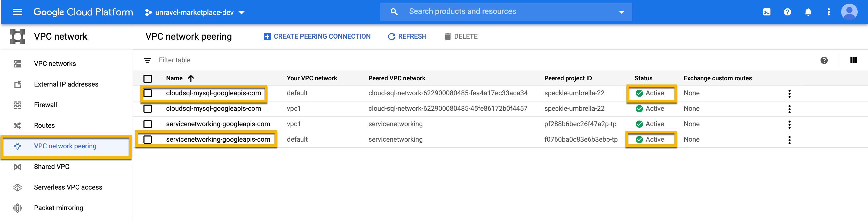868x222 pixels.
Task: Open the notifications bell
Action: (808, 12)
